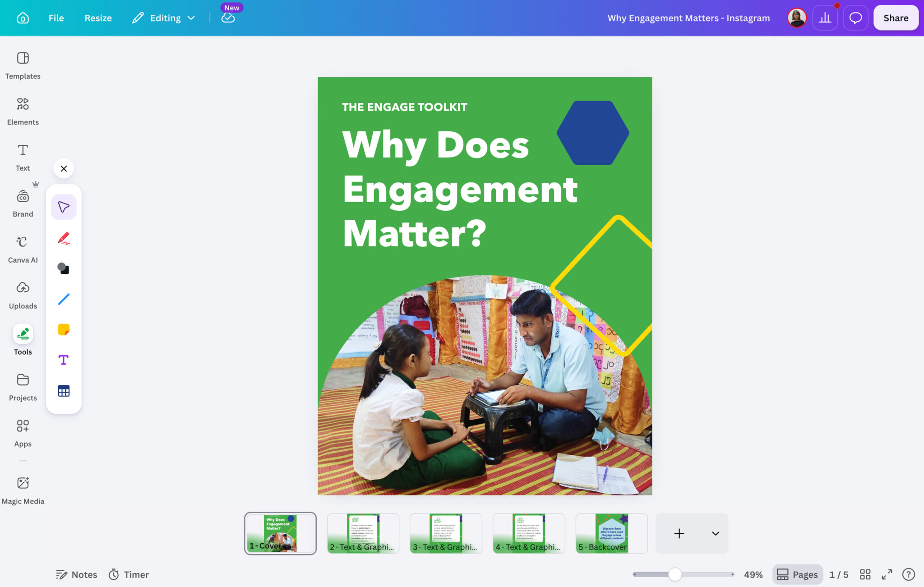Select the heading 'Why Does Engagement Matter?'
The width and height of the screenshot is (924, 587).
click(460, 189)
